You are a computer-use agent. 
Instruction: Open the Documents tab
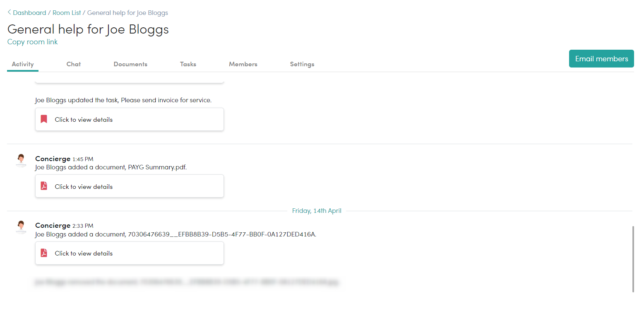(130, 64)
